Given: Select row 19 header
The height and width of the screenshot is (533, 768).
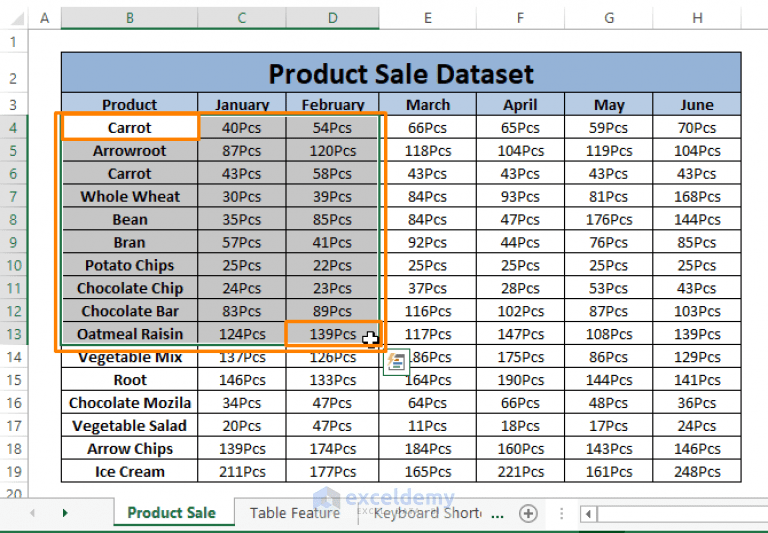Looking at the screenshot, I should [14, 472].
